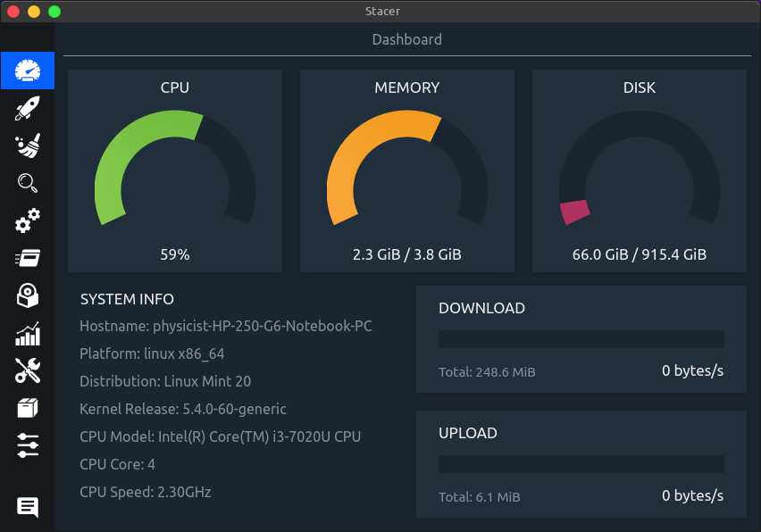Click the Upload progress bar
The image size is (761, 532).
coord(581,463)
